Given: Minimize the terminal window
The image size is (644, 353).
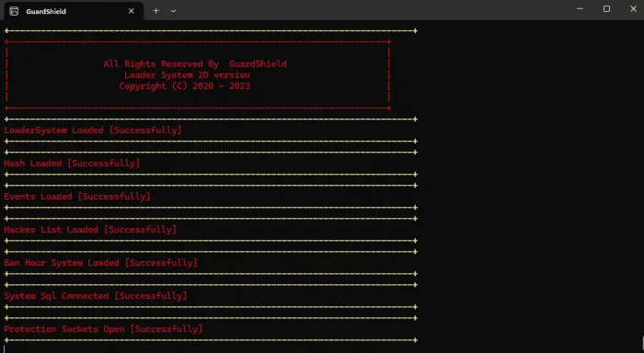Looking at the screenshot, I should click(x=580, y=9).
